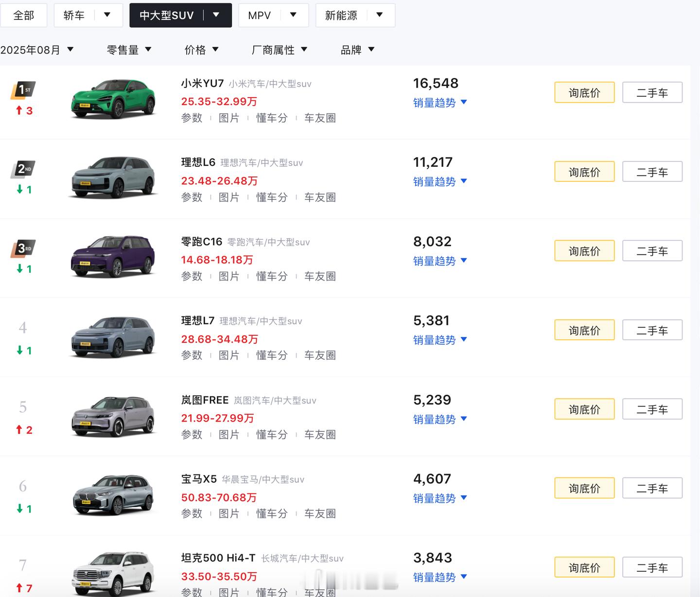Image resolution: width=700 pixels, height=597 pixels.
Task: View 参数 for 零跑C16
Action: 192,276
